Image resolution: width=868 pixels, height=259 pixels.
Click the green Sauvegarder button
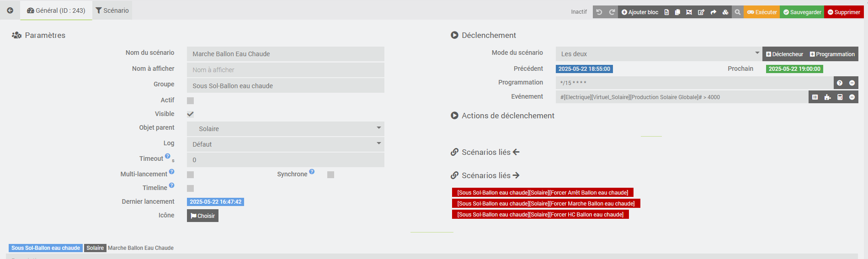pyautogui.click(x=802, y=12)
